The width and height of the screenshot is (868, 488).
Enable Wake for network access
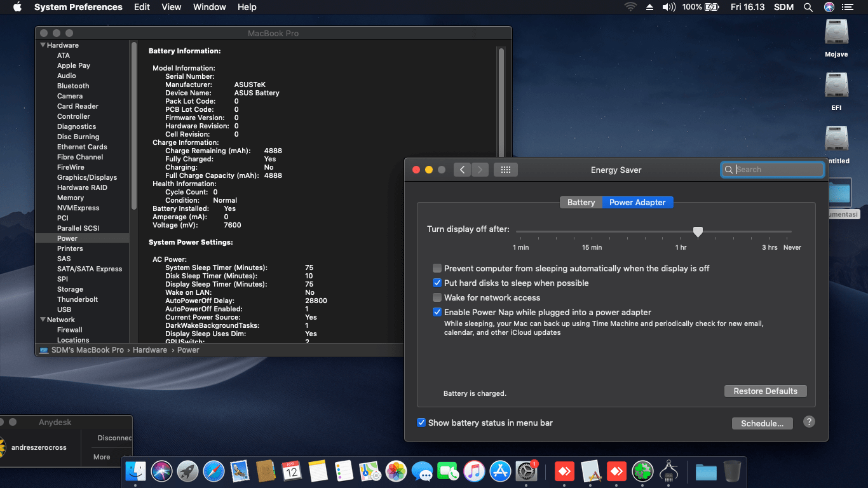437,297
